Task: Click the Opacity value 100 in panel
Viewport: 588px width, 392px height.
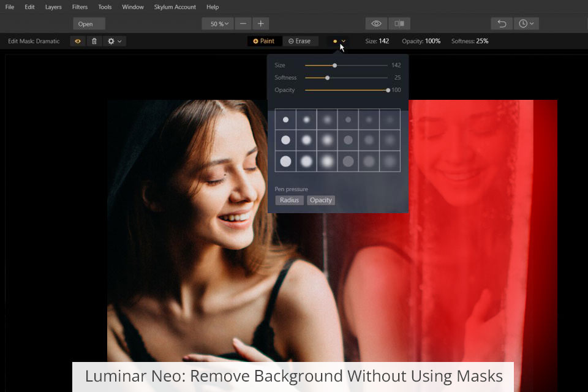Action: point(396,90)
